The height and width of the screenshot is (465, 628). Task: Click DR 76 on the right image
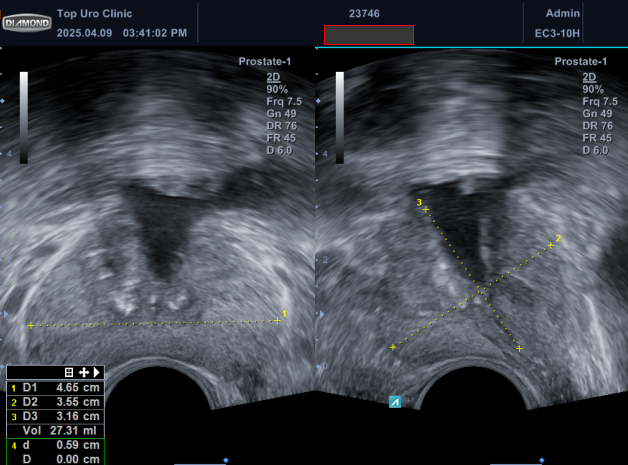(x=598, y=126)
